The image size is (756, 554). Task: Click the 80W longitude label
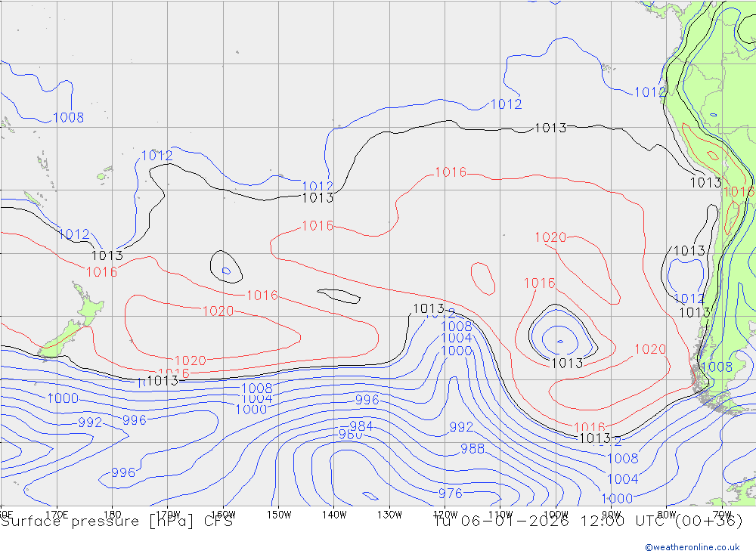point(667,515)
